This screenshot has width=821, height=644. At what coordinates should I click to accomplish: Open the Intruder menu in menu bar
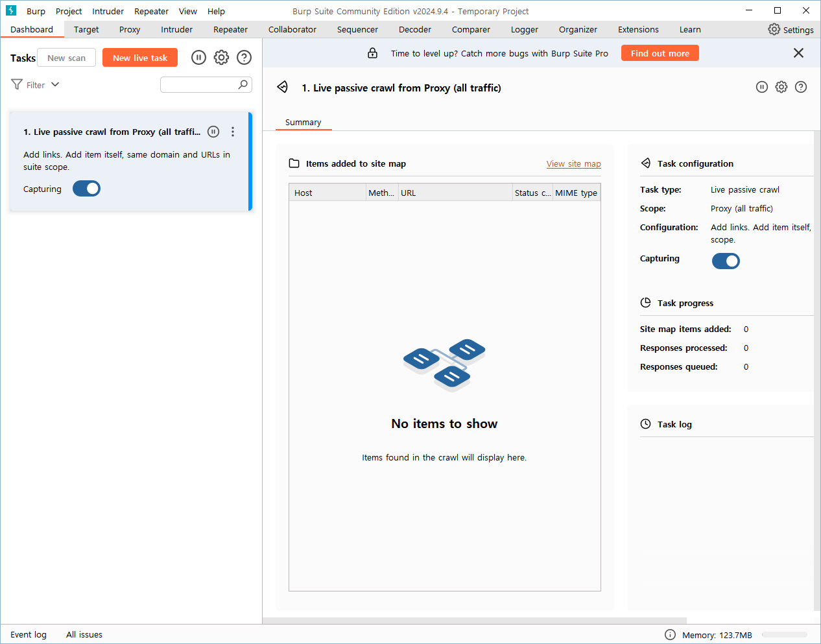pos(108,11)
